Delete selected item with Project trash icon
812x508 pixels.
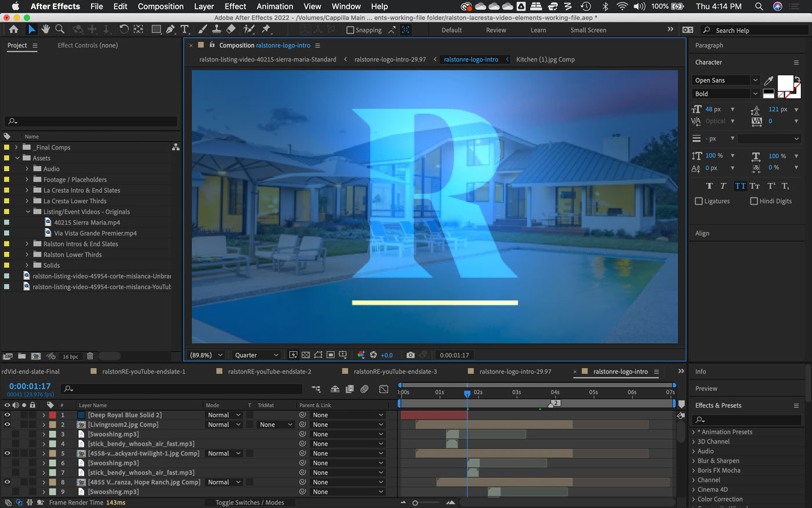pyautogui.click(x=90, y=356)
